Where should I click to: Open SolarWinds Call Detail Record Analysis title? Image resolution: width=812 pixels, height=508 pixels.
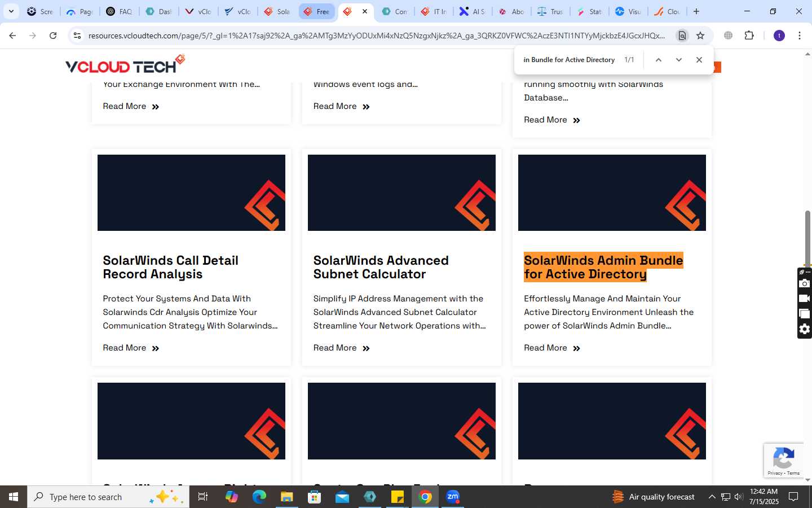point(170,267)
